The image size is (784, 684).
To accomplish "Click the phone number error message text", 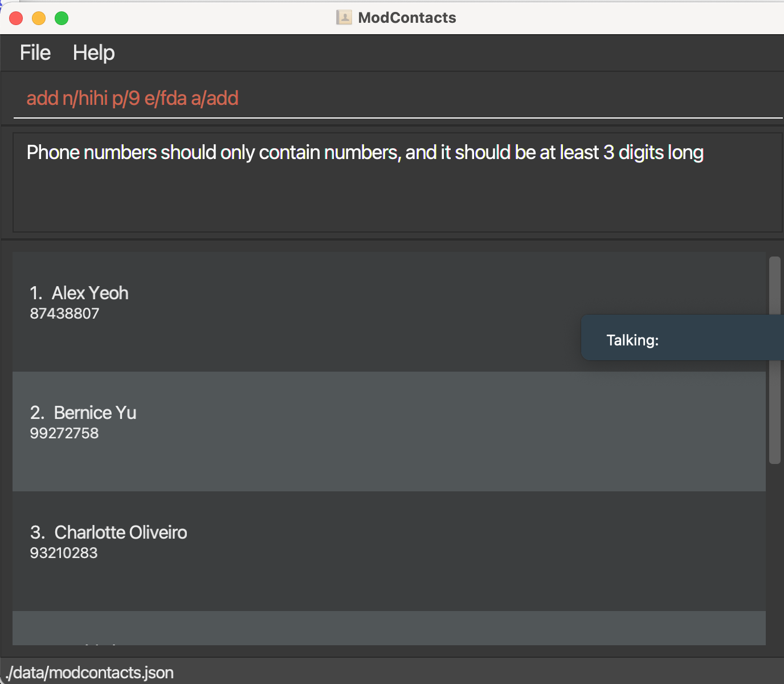I will pos(365,153).
